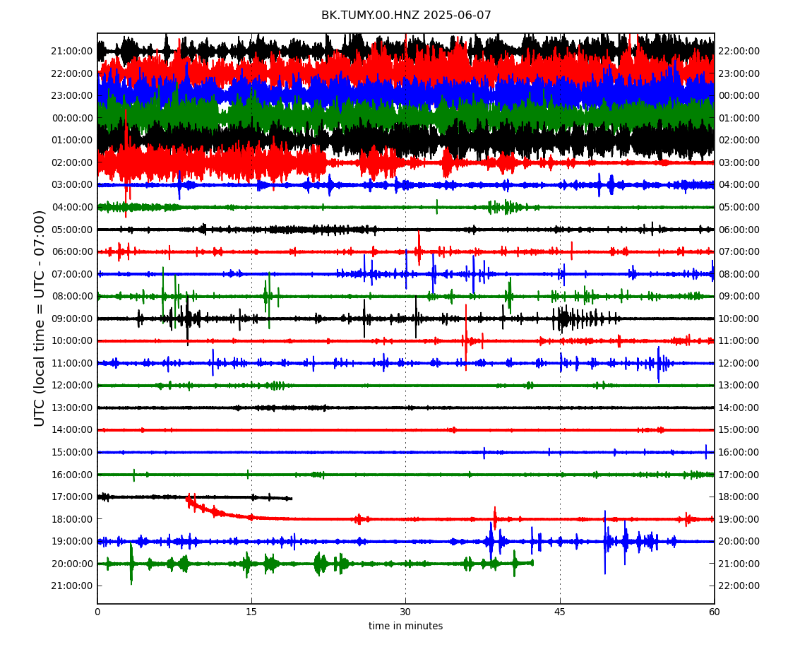
Task: Click the 'time in minutes' axis label
Action: tap(405, 626)
